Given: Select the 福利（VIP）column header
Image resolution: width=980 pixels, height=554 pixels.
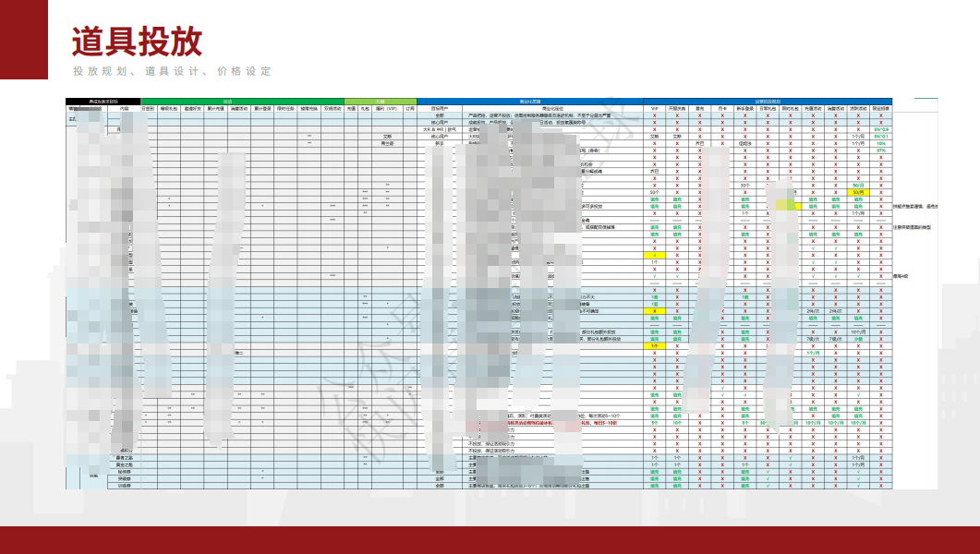Looking at the screenshot, I should (x=387, y=108).
